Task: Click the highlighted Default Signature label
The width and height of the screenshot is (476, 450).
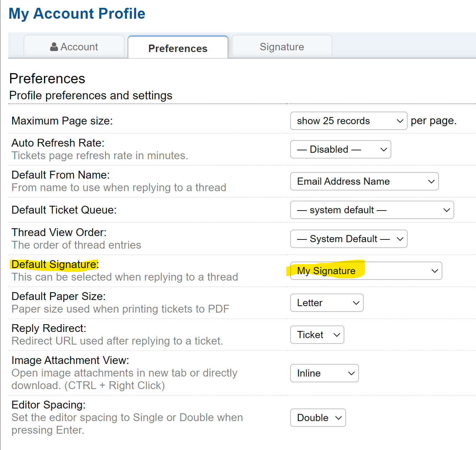Action: point(55,264)
